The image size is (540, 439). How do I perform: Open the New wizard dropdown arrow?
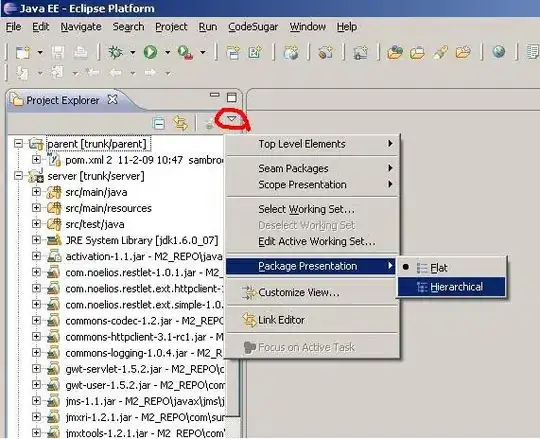point(40,53)
